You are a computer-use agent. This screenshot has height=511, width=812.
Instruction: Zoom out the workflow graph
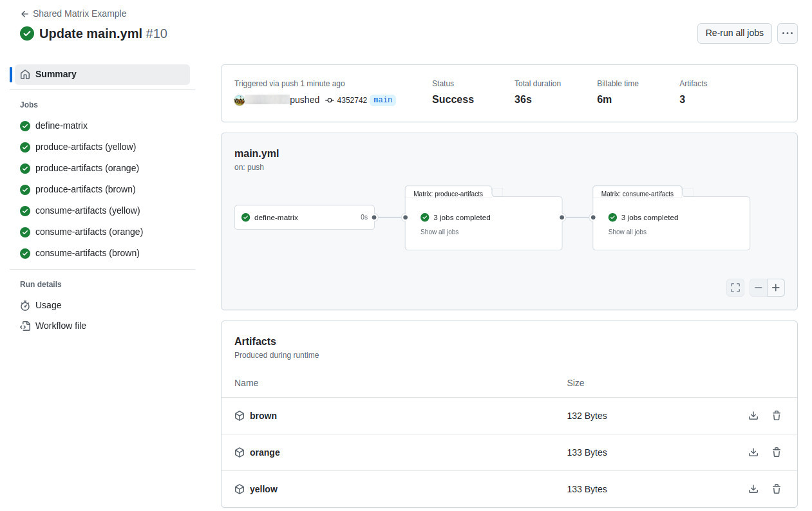pos(759,288)
